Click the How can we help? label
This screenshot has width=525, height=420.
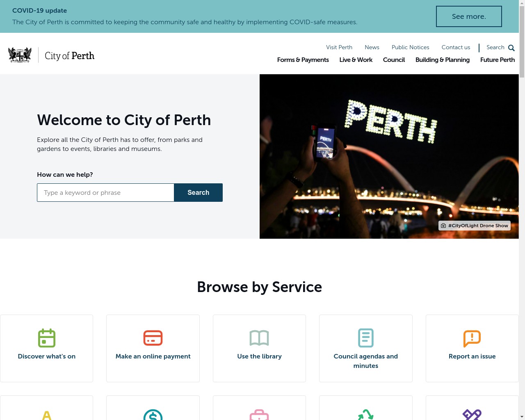(x=65, y=174)
